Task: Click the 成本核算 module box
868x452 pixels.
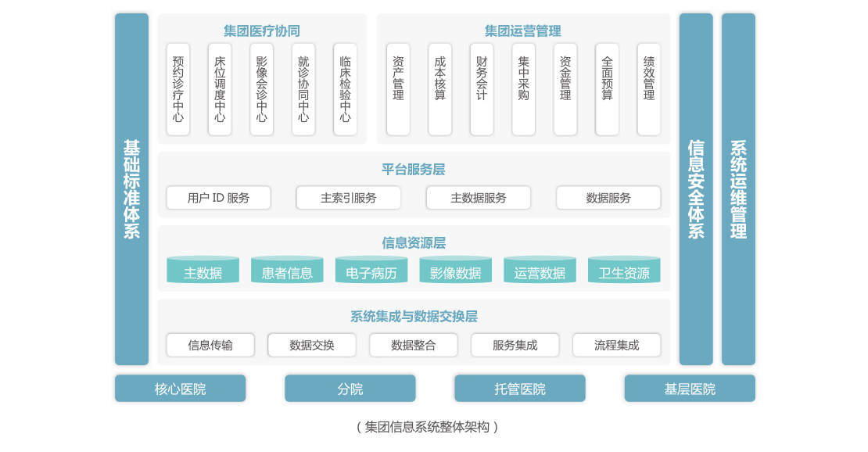Action: (x=440, y=89)
